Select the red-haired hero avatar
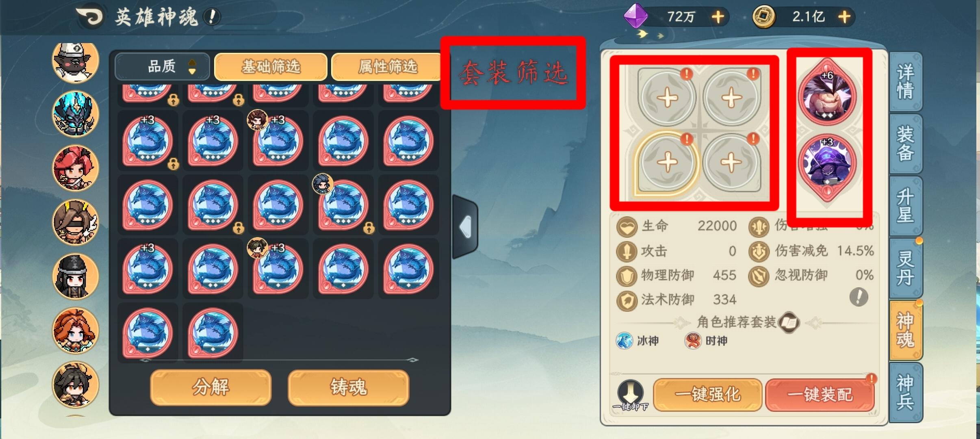The width and height of the screenshot is (980, 439). 76,168
